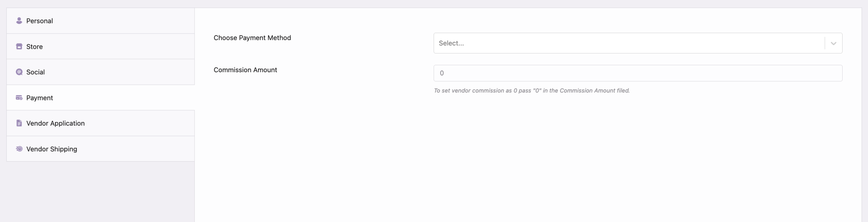Click the vendor commission hint text
The image size is (868, 222).
(x=532, y=90)
